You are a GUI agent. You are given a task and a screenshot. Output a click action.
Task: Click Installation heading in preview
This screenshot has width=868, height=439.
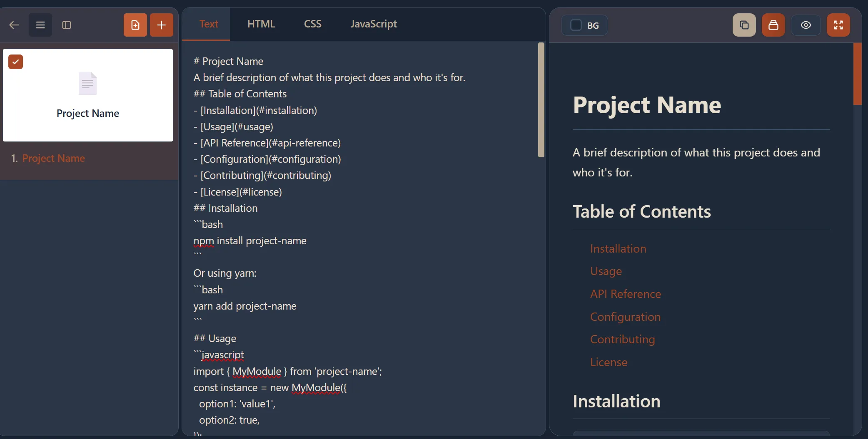coord(616,401)
